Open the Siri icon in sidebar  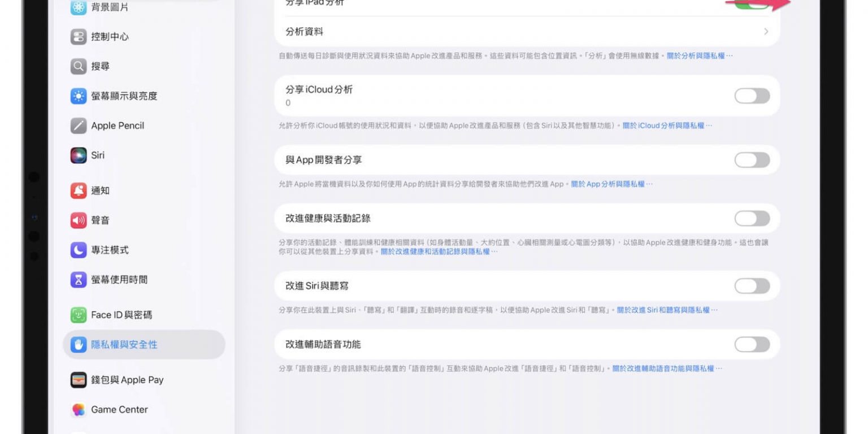(x=79, y=155)
